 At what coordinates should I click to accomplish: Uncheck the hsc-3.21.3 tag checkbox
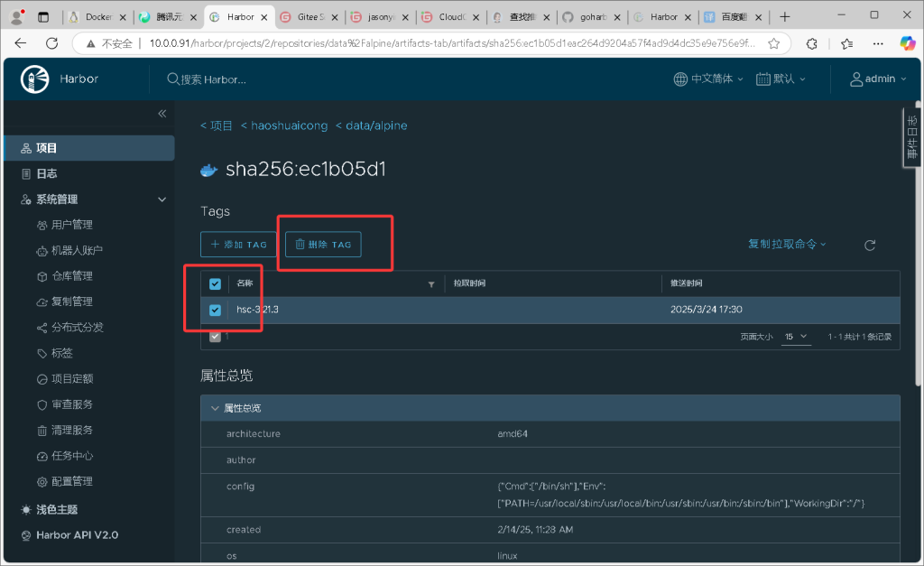[215, 310]
